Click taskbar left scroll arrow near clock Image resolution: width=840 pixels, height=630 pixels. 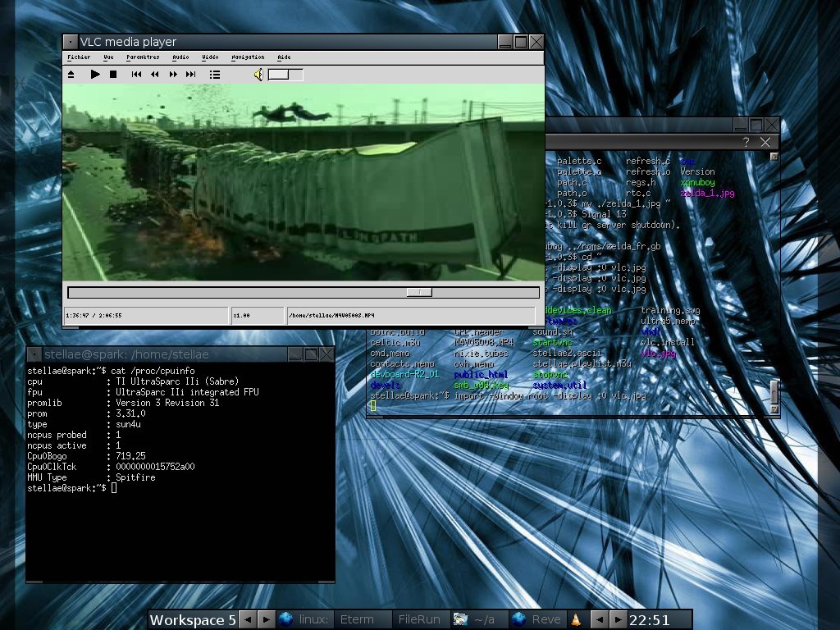tap(600, 620)
